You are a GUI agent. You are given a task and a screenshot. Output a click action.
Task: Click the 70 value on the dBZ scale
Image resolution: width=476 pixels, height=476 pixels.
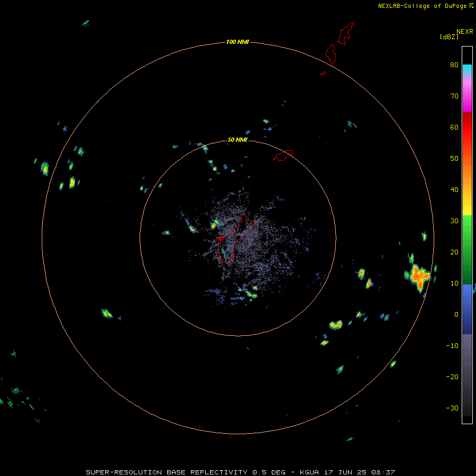click(454, 96)
